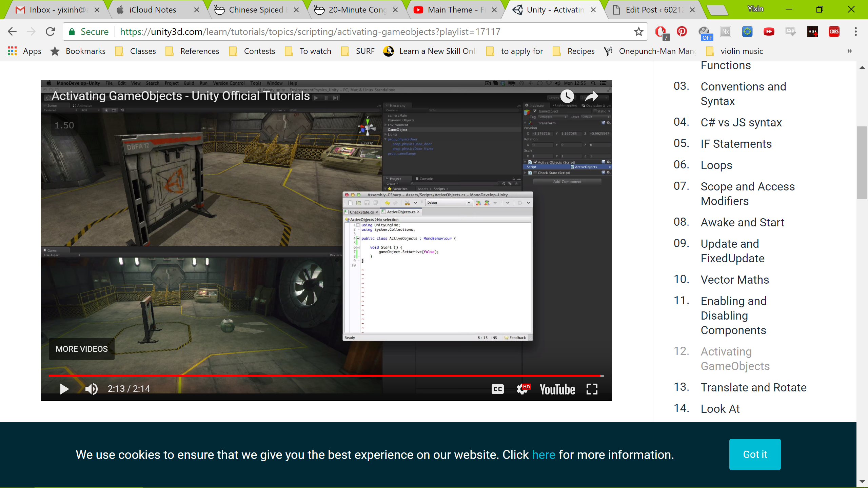Click the CSS extension icon

coord(790,32)
